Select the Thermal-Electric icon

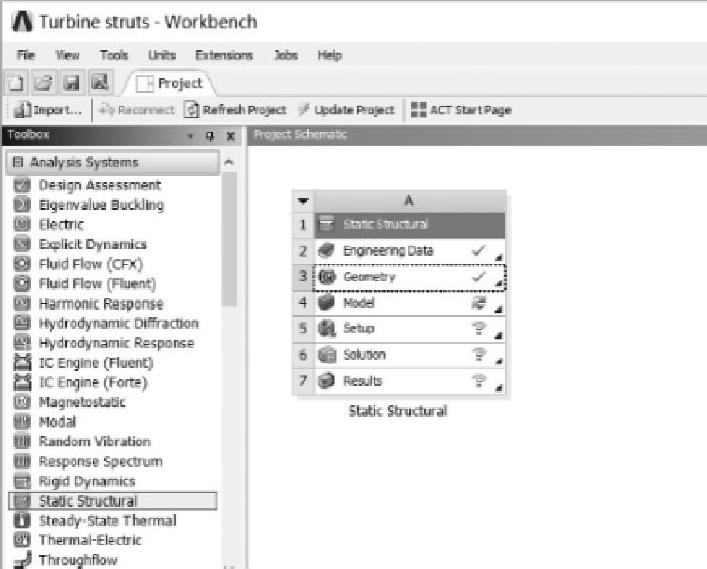pyautogui.click(x=22, y=540)
